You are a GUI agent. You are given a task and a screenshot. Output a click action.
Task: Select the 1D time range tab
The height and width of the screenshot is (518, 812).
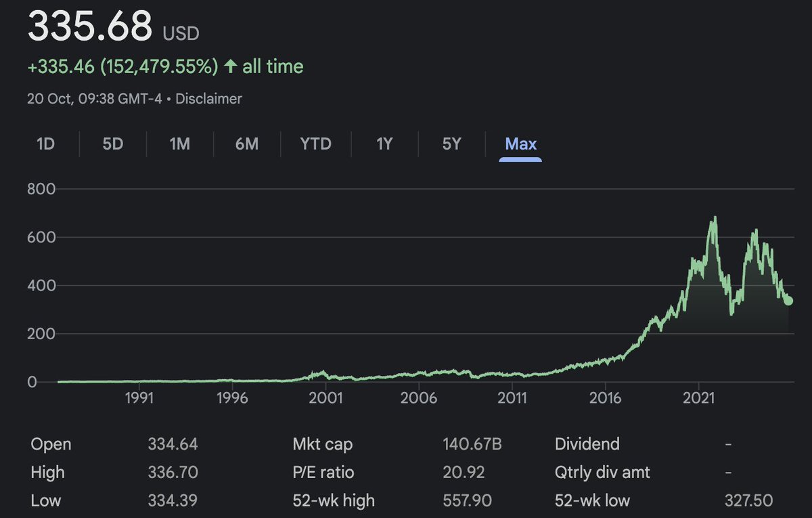pos(45,144)
